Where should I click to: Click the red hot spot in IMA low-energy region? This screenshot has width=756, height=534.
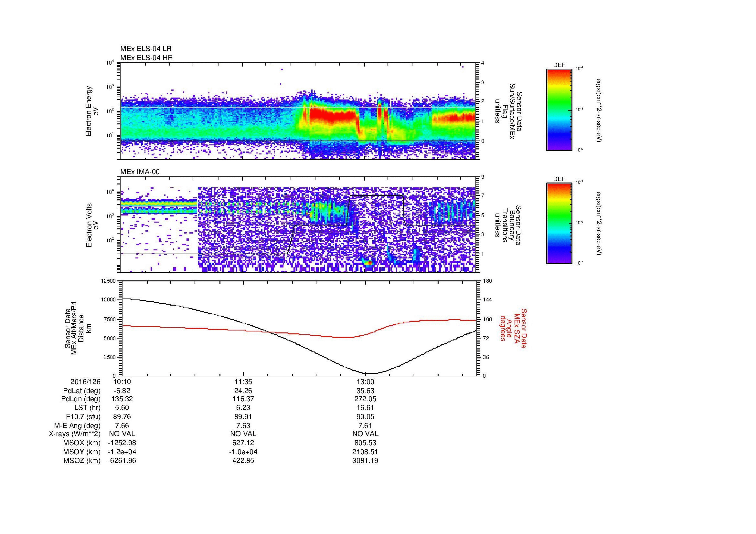[x=369, y=263]
